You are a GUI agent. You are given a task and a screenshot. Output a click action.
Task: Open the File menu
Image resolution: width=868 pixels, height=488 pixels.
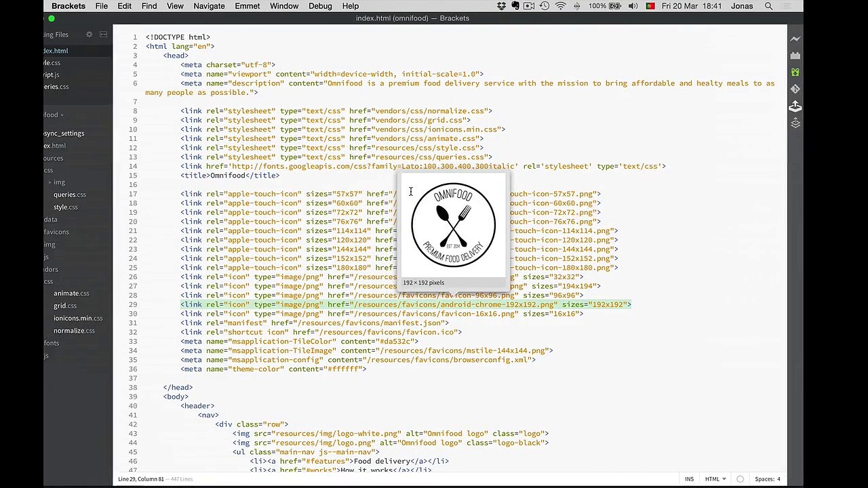[x=101, y=6]
